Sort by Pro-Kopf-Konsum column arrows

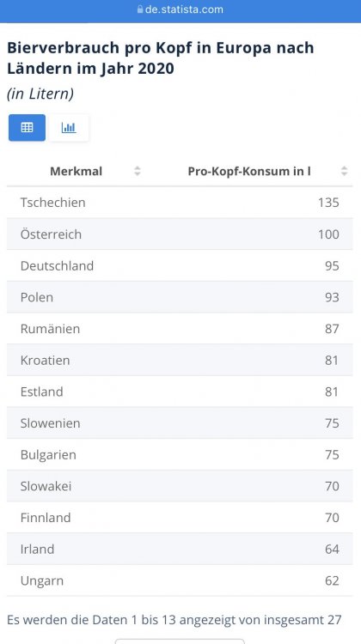(x=344, y=171)
